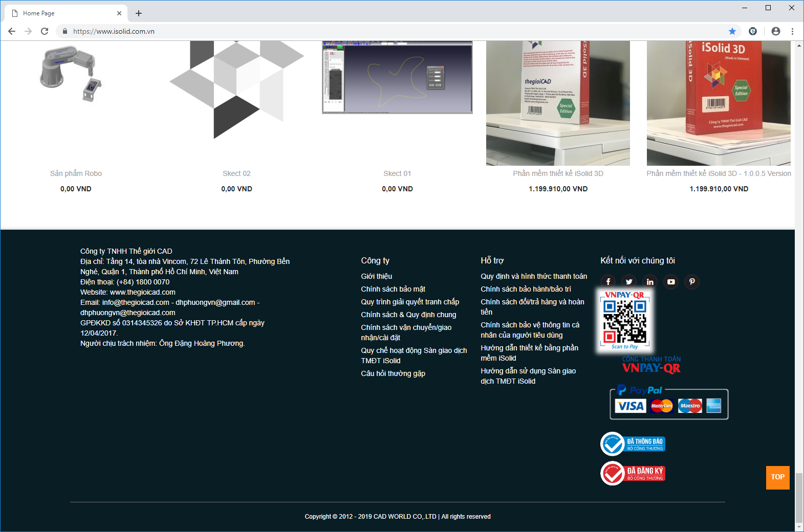
Task: Select the Home Page tab
Action: point(67,13)
